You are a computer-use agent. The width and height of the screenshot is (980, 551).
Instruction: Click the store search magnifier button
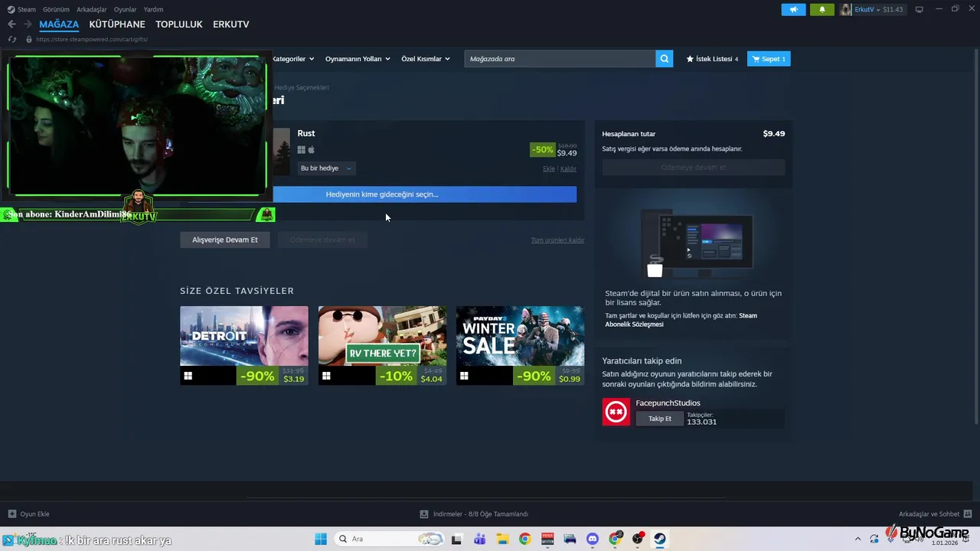point(665,59)
